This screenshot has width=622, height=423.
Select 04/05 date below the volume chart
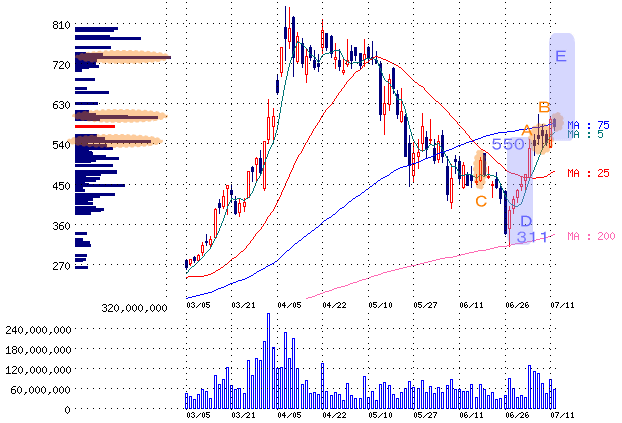coord(289,415)
